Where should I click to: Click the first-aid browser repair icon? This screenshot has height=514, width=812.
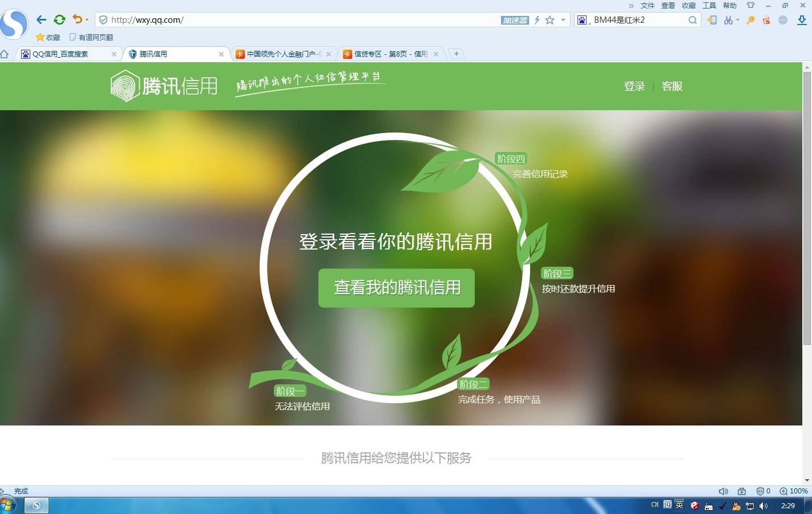pos(742,491)
